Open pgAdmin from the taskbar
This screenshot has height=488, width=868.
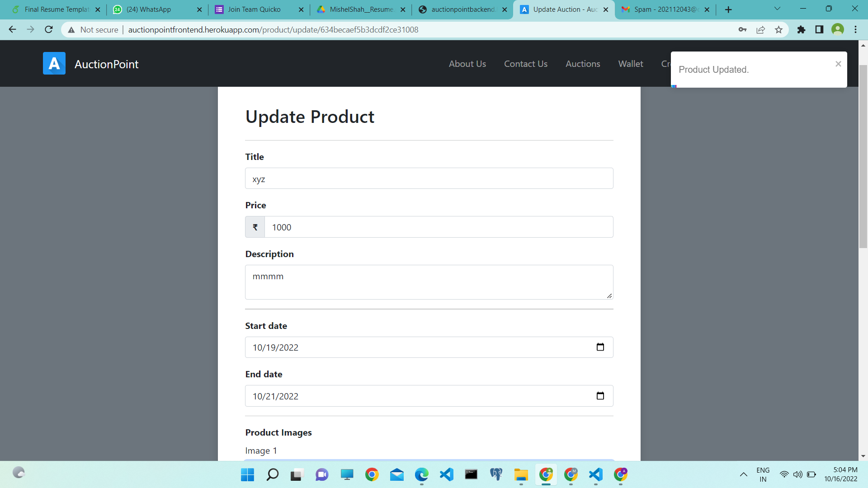496,475
